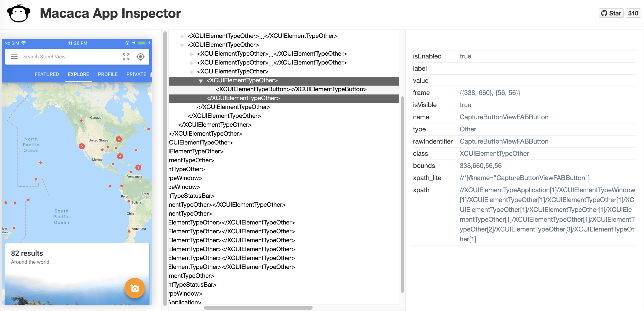644x311 pixels.
Task: Click the 310 star count
Action: coord(633,13)
